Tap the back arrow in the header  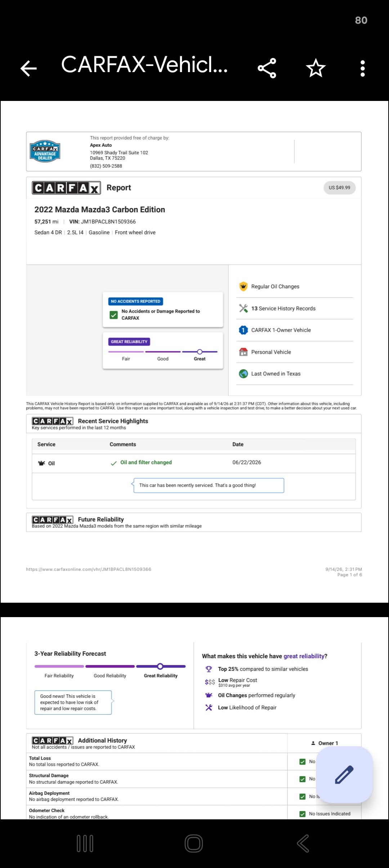pyautogui.click(x=29, y=68)
